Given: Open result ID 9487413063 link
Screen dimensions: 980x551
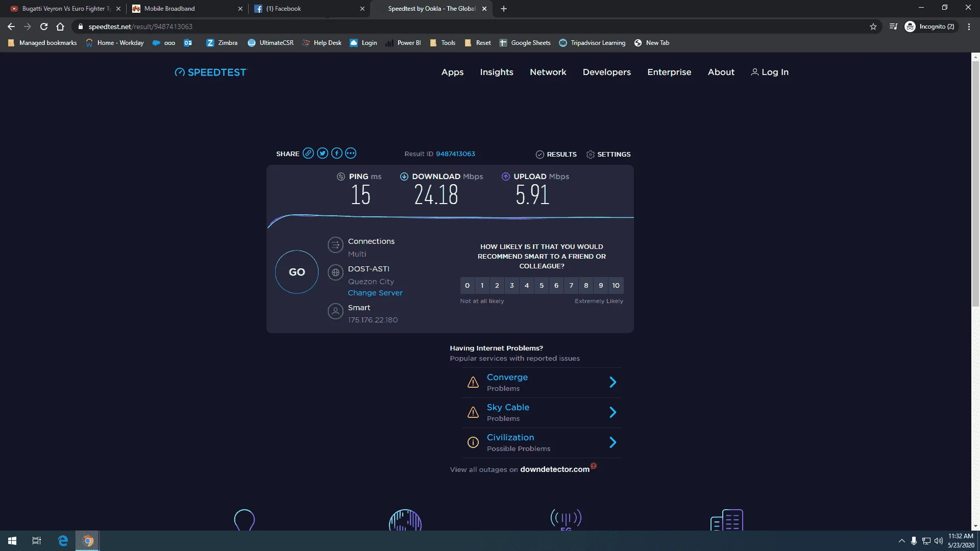Looking at the screenshot, I should (x=455, y=154).
